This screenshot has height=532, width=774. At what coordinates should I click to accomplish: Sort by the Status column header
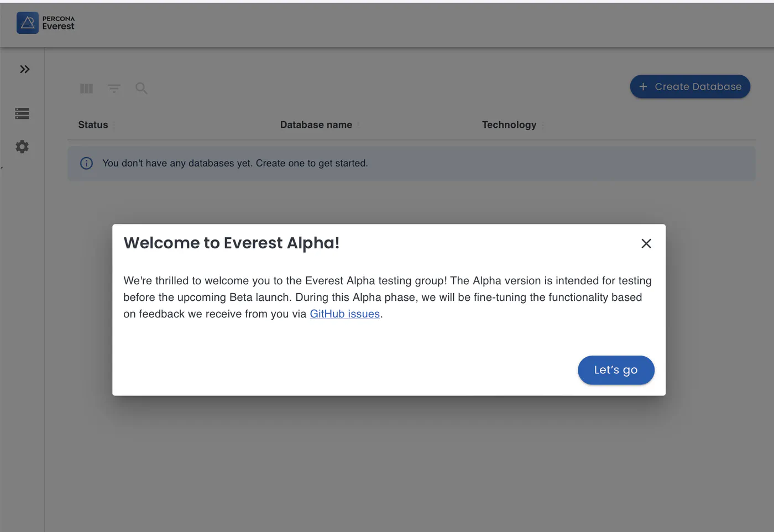(x=93, y=125)
